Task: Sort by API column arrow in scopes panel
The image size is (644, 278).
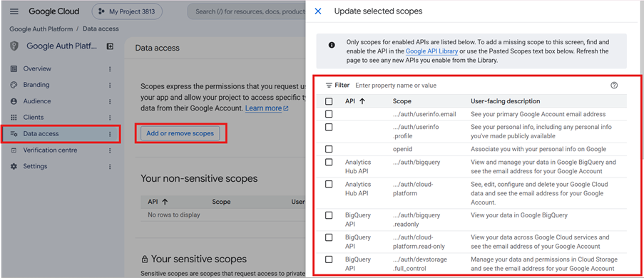Action: pos(362,101)
